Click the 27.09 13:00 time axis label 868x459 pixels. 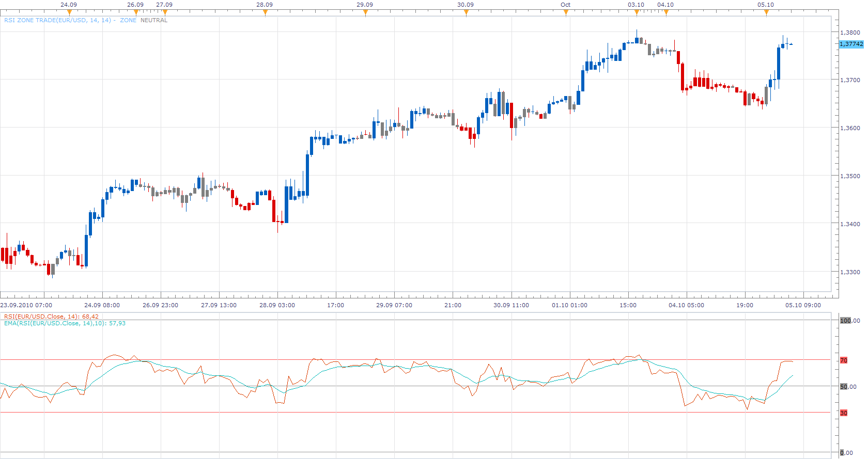click(219, 305)
